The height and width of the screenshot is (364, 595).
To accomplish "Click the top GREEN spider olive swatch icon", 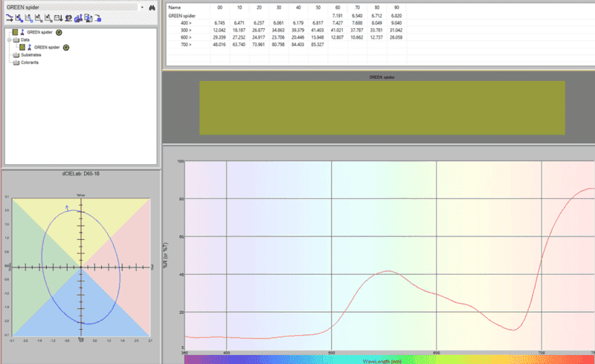I will point(15,32).
